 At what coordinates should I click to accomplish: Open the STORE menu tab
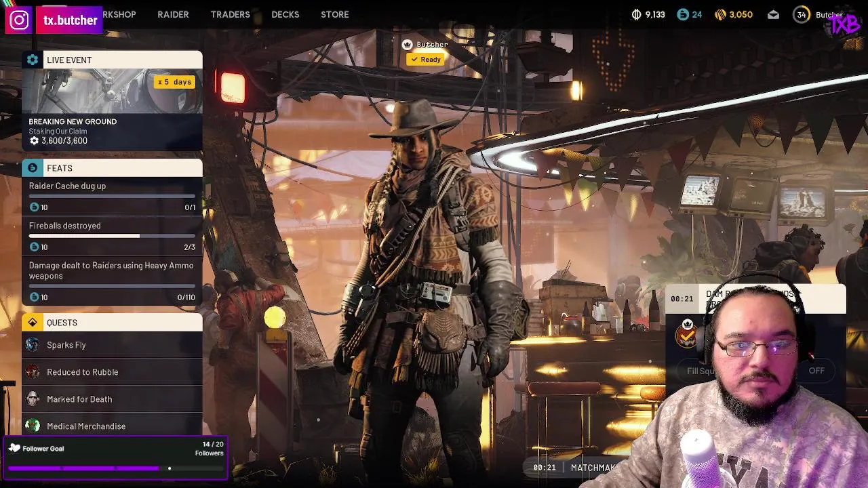click(x=334, y=14)
